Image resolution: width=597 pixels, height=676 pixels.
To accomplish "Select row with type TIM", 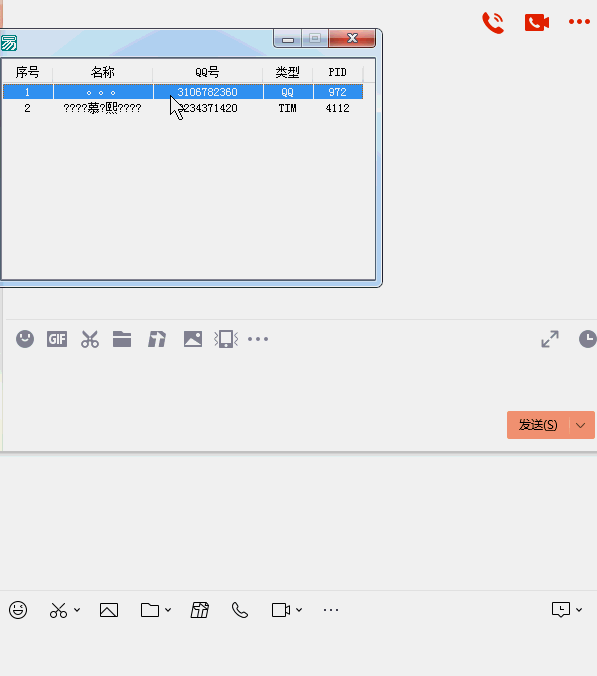I will coord(183,108).
